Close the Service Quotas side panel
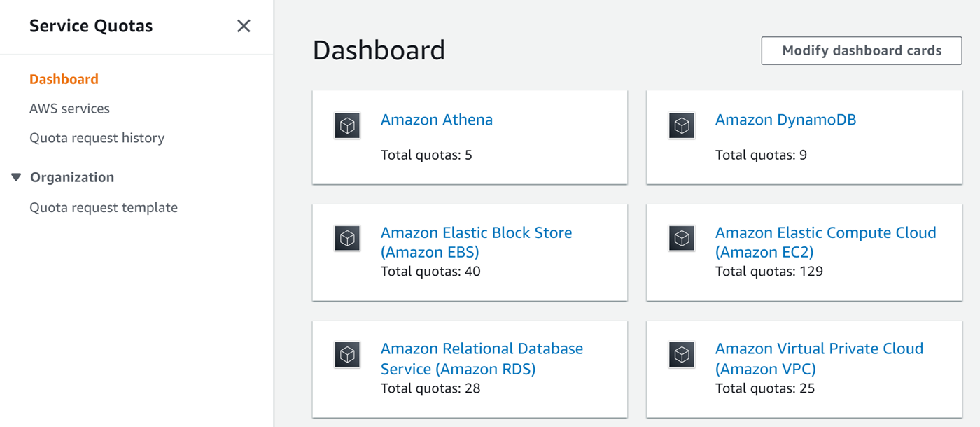 pos(244,26)
